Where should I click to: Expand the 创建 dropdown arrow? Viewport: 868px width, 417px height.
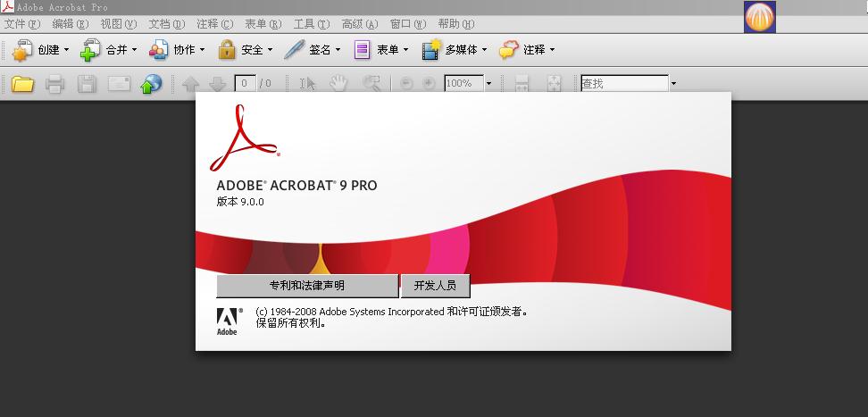pyautogui.click(x=66, y=50)
